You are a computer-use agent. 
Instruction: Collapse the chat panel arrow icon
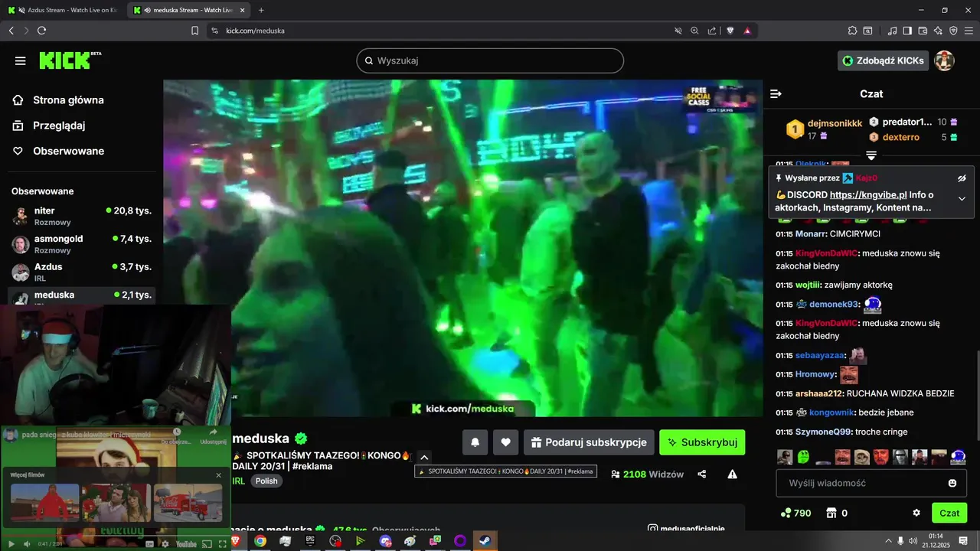coord(776,93)
